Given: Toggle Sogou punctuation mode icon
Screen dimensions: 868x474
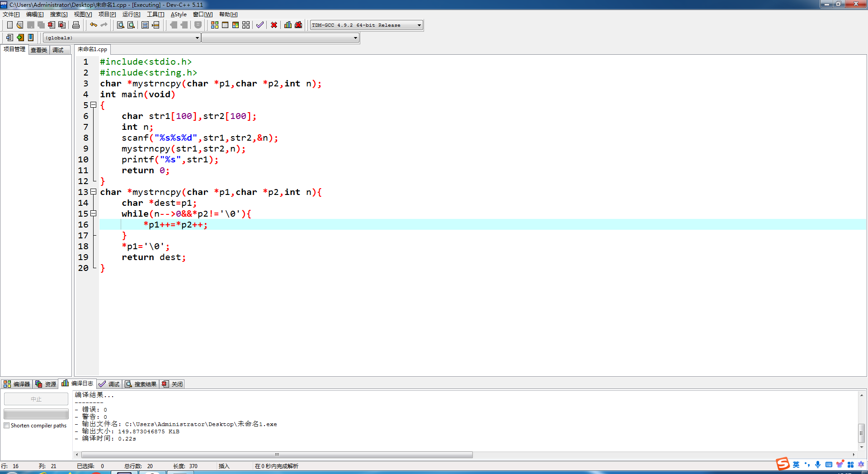Looking at the screenshot, I should (807, 465).
